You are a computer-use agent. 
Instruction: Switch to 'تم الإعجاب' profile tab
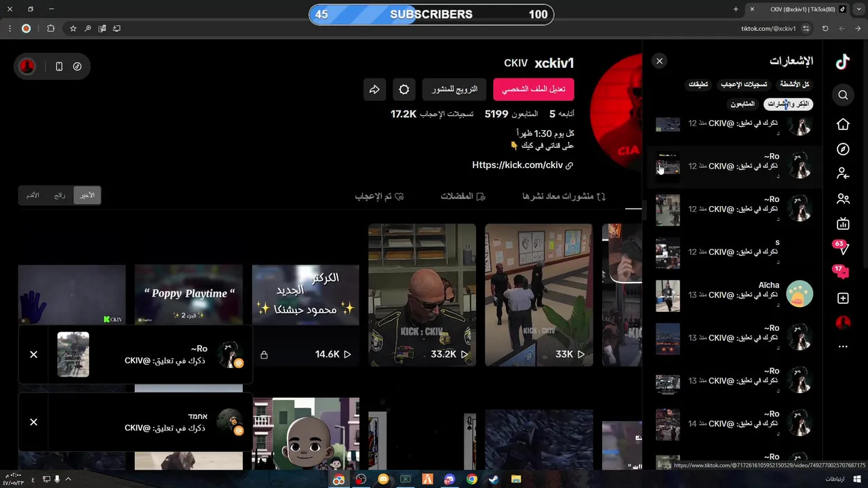(379, 197)
